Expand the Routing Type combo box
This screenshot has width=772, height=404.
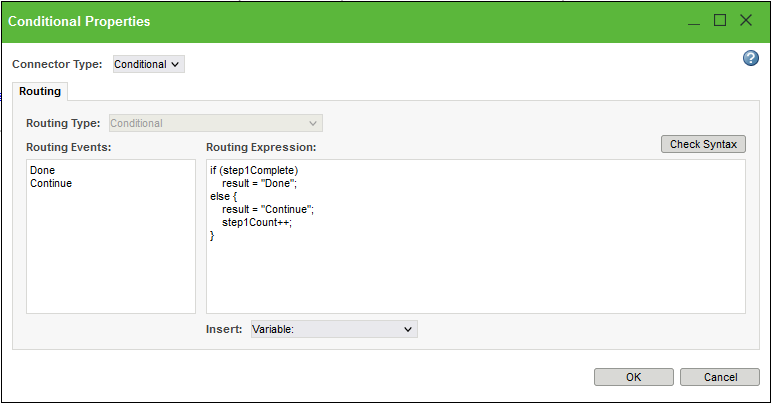click(x=215, y=123)
